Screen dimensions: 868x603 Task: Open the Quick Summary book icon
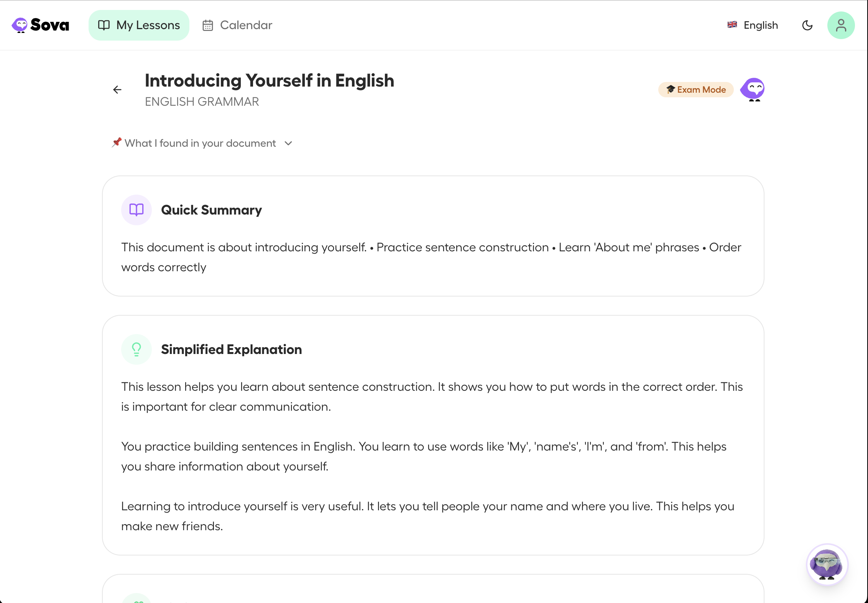pos(136,210)
